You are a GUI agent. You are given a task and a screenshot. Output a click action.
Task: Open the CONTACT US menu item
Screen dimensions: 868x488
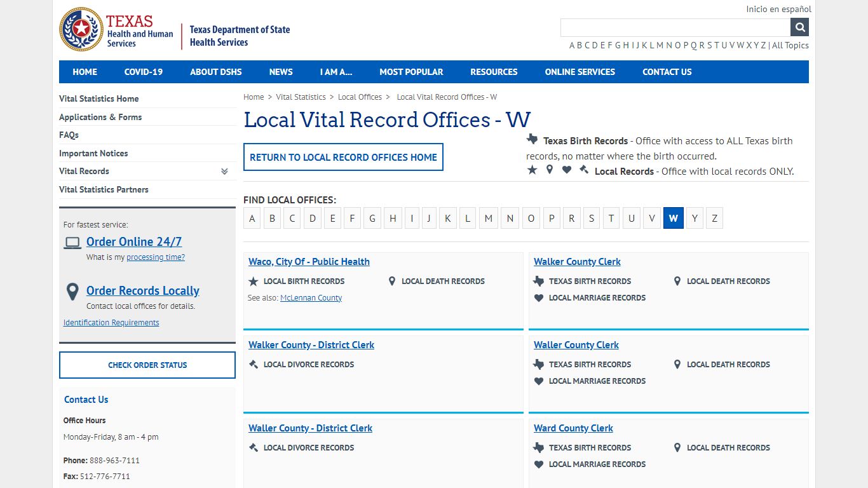coord(667,72)
